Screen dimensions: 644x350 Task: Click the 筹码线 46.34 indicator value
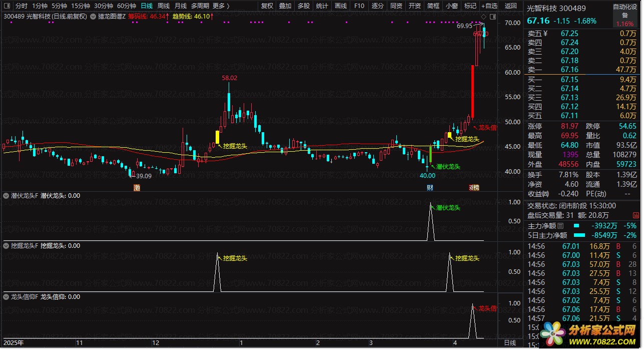coord(149,17)
